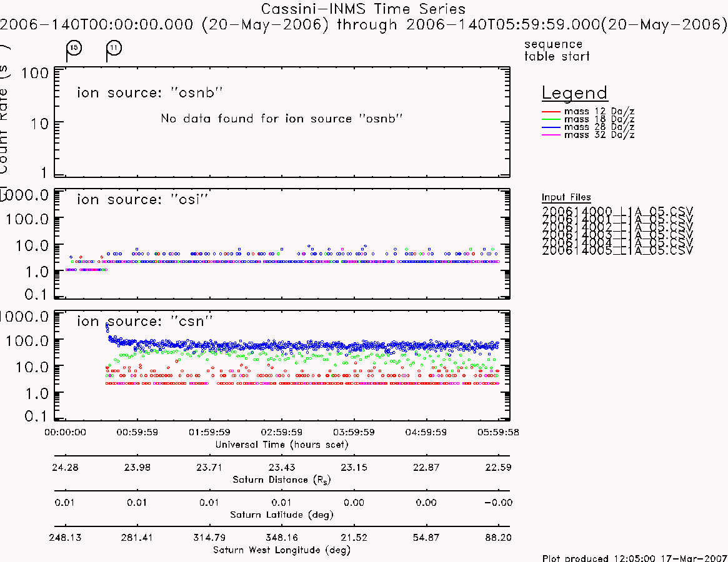Click the west longitude value 248.13
Viewport: 728px width, 562px height.
pos(65,538)
